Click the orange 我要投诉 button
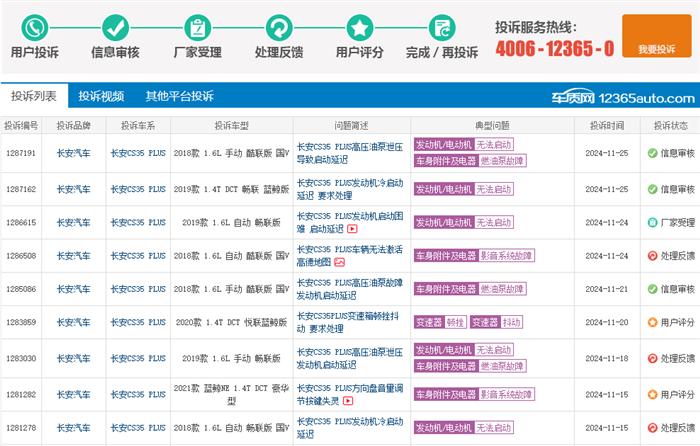The width and height of the screenshot is (700, 446). 656,36
